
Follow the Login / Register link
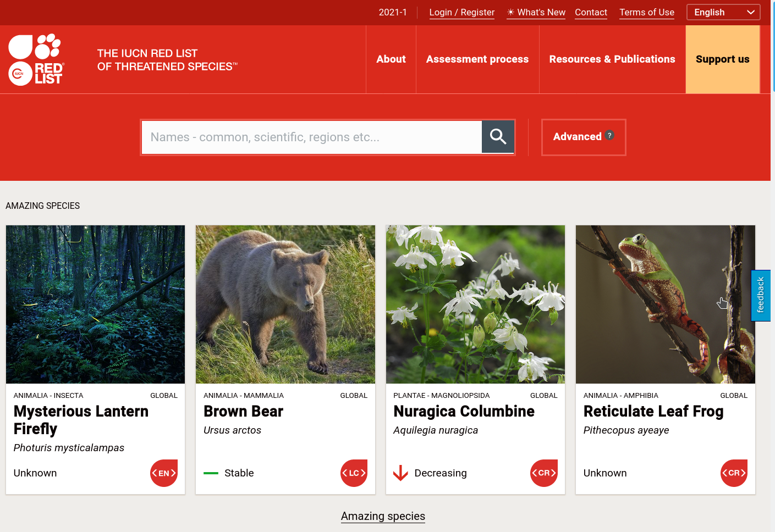pos(462,12)
